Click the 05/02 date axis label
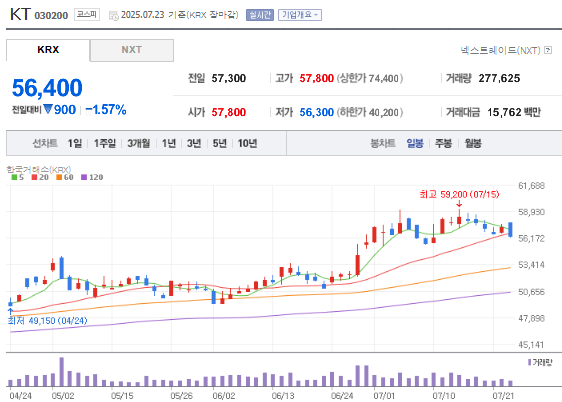Viewport: 562px width, 402px height. (x=63, y=396)
